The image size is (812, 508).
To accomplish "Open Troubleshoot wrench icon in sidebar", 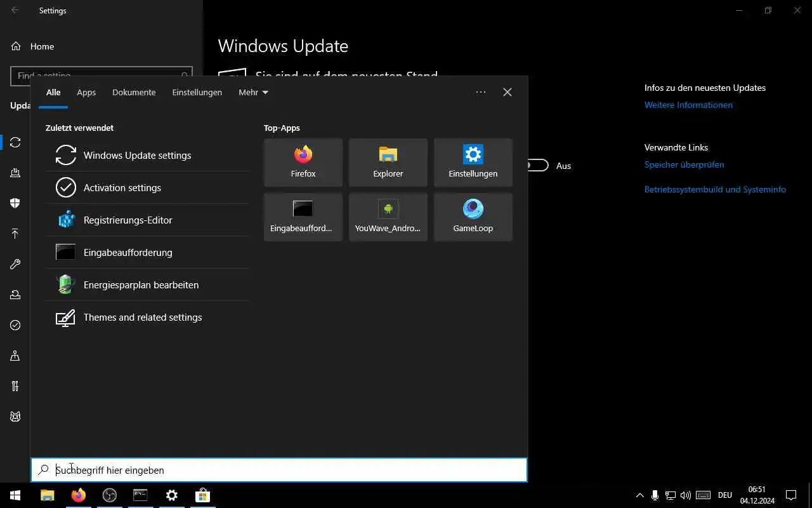I will [x=15, y=264].
